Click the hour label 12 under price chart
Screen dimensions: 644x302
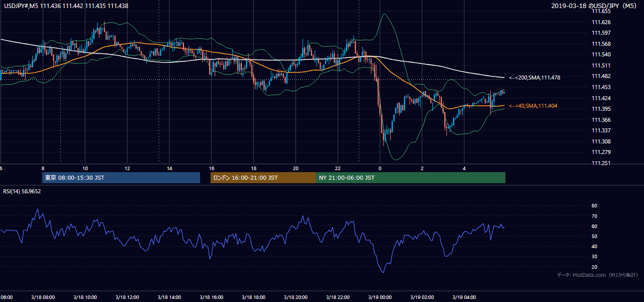tap(127, 169)
